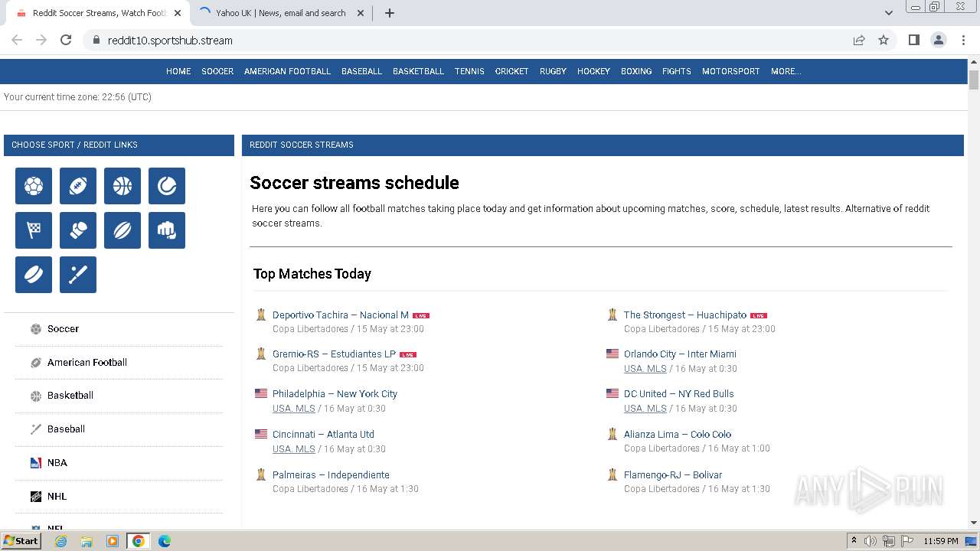Open Gremio-RS – Estudiantes LP match
This screenshot has height=551, width=980.
click(x=334, y=354)
